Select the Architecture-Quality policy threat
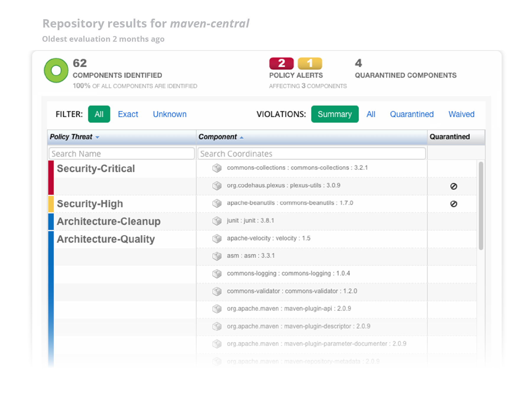 pos(106,239)
